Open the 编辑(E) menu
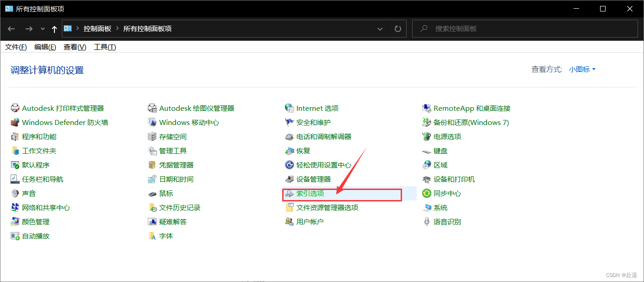 (45, 47)
